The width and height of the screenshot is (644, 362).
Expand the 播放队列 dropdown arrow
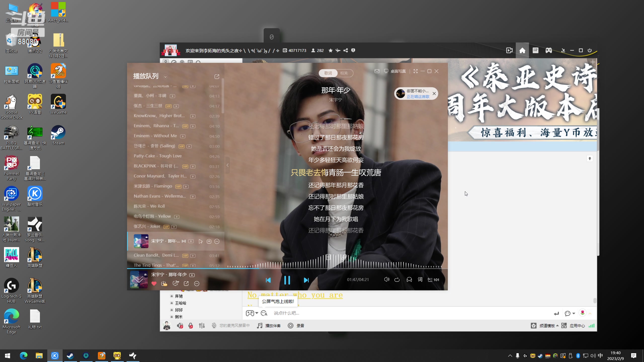point(165,77)
